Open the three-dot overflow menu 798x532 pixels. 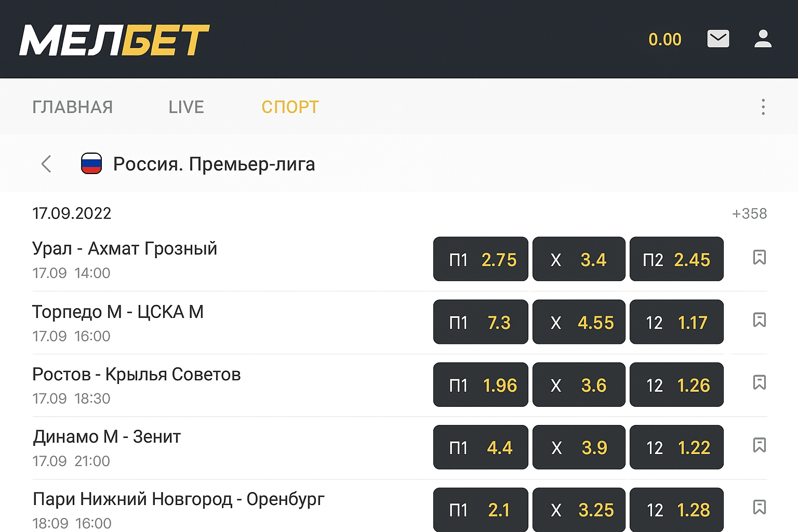[x=763, y=107]
